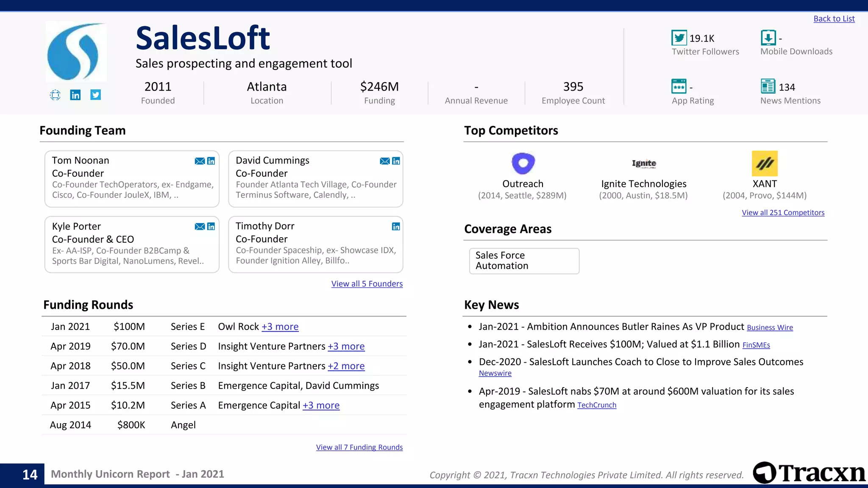Click the App Rating icon
The width and height of the screenshot is (868, 488).
(x=679, y=86)
